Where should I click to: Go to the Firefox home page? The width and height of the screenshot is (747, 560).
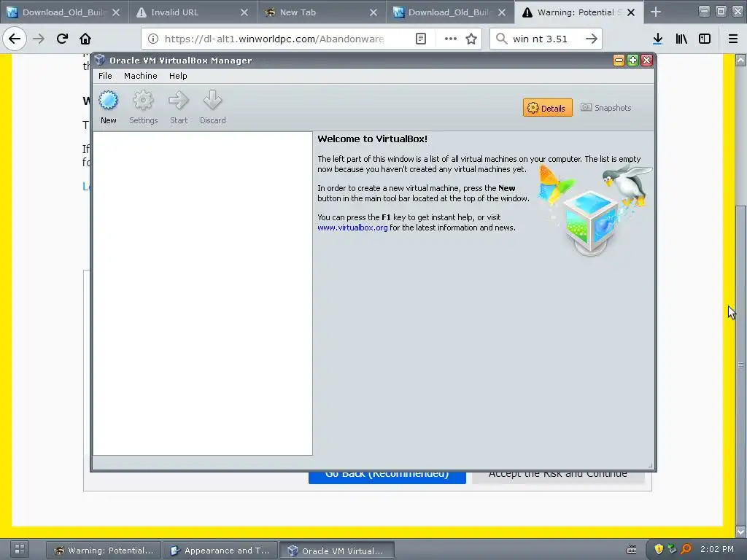pos(85,39)
